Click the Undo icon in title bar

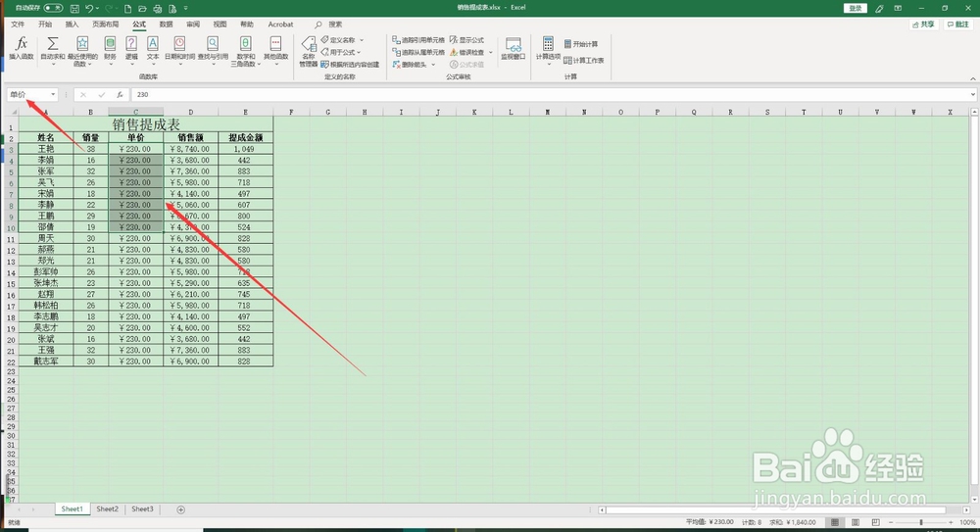[x=90, y=8]
